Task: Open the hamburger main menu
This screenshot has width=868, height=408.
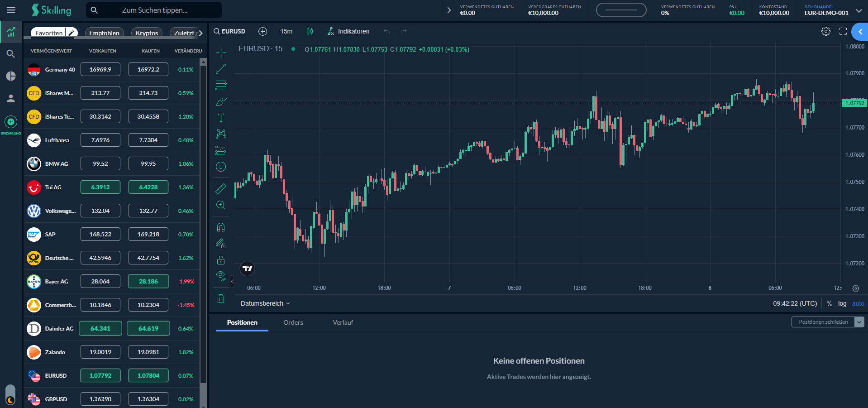Action: (11, 10)
